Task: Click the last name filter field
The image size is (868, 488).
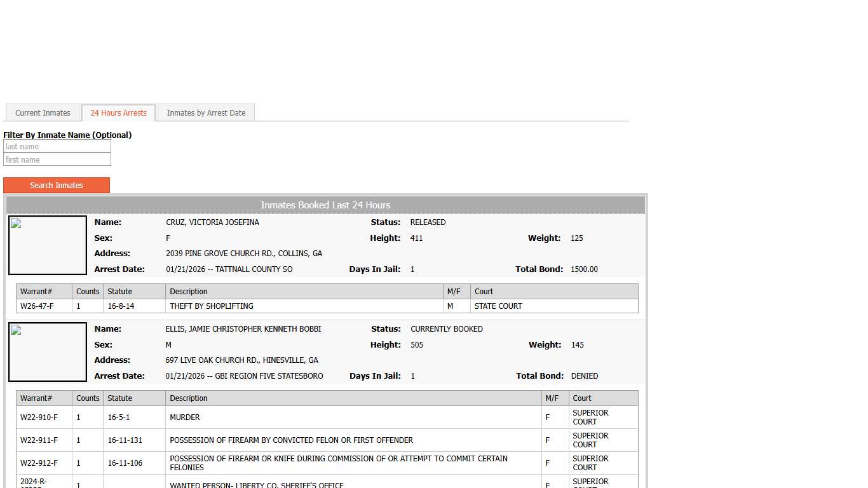Action: click(x=57, y=147)
